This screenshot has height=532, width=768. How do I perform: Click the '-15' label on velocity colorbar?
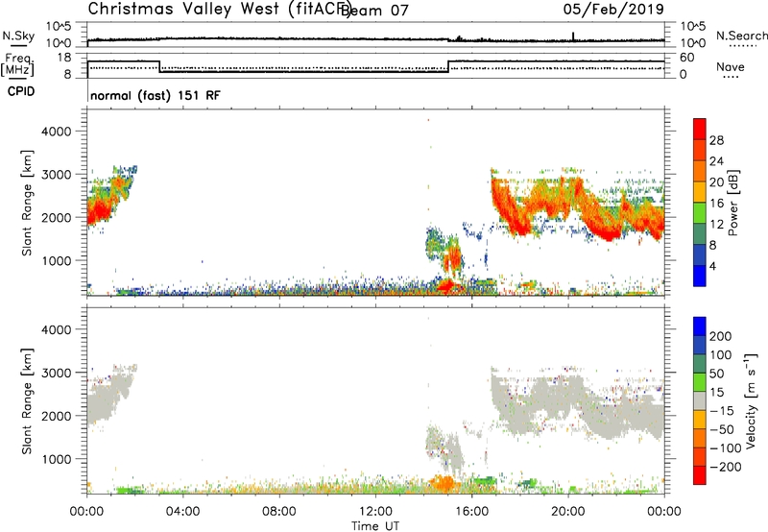tap(722, 411)
